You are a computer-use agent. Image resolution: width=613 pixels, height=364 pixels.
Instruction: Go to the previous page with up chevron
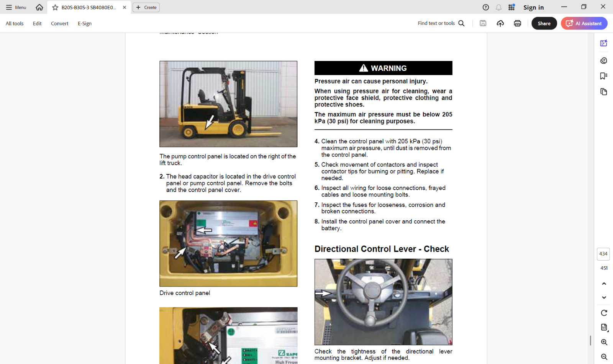coord(604,284)
